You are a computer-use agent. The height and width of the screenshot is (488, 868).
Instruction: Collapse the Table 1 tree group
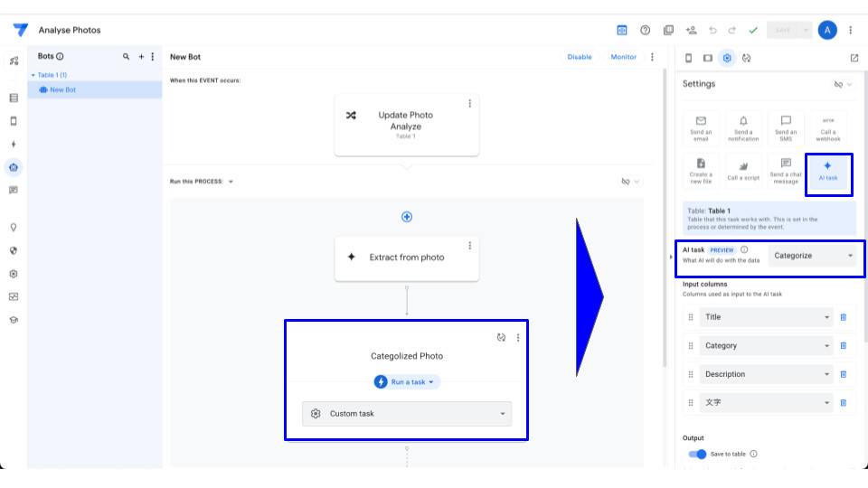(x=33, y=75)
